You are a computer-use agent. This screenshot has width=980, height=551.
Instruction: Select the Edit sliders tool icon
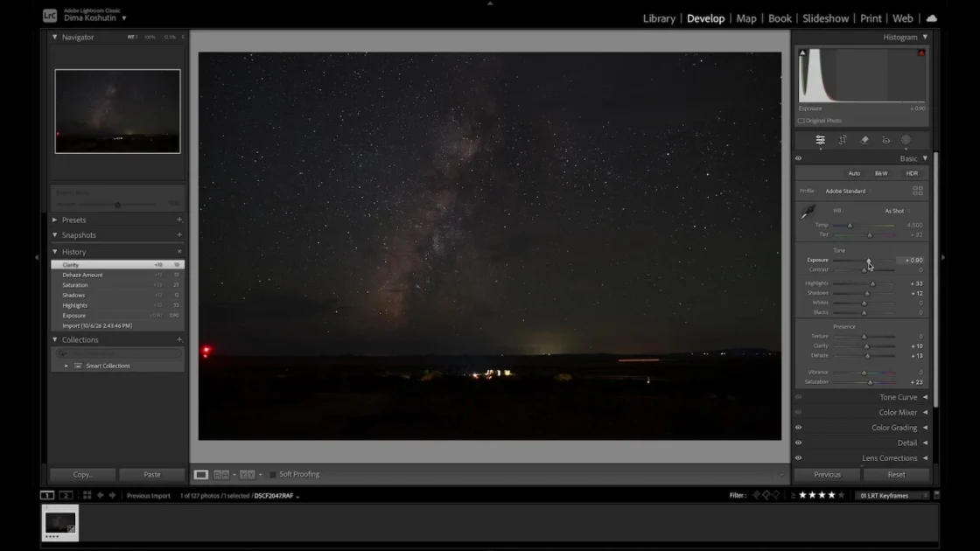click(x=820, y=140)
